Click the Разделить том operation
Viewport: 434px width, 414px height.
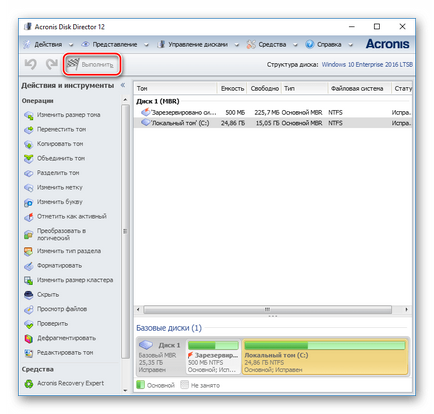[58, 173]
